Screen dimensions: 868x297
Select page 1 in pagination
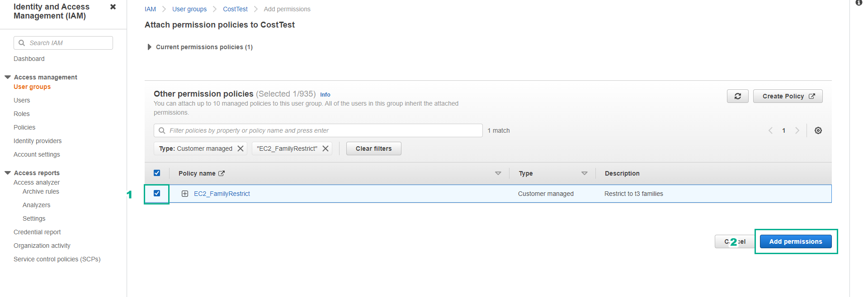click(x=784, y=130)
